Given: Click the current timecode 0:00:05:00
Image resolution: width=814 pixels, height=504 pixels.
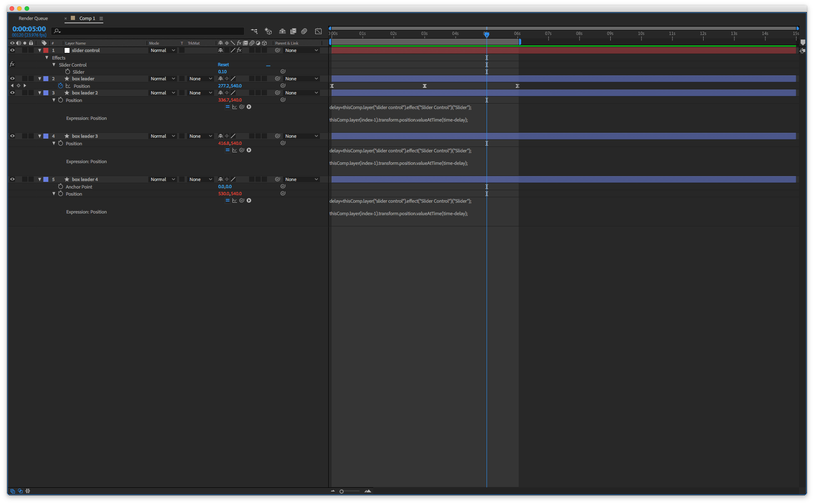Looking at the screenshot, I should 29,29.
